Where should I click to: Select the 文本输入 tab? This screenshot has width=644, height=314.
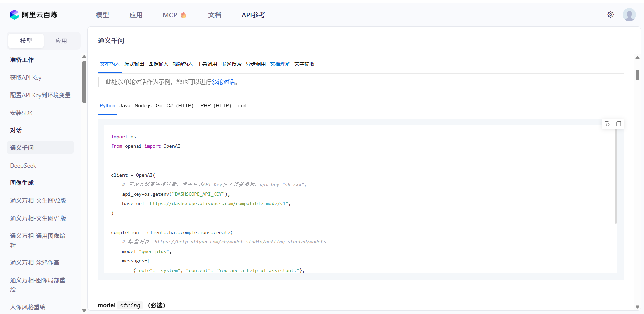[x=110, y=64]
